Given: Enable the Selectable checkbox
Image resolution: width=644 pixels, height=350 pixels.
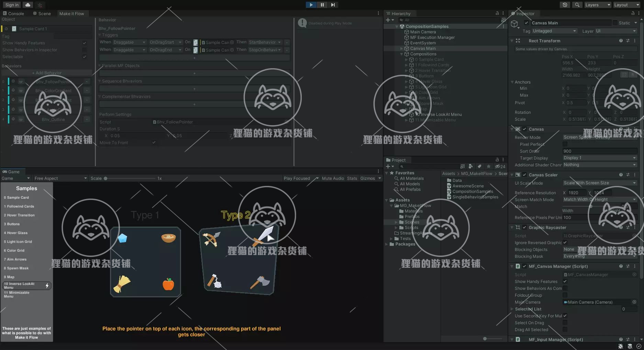Looking at the screenshot, I should [x=85, y=57].
